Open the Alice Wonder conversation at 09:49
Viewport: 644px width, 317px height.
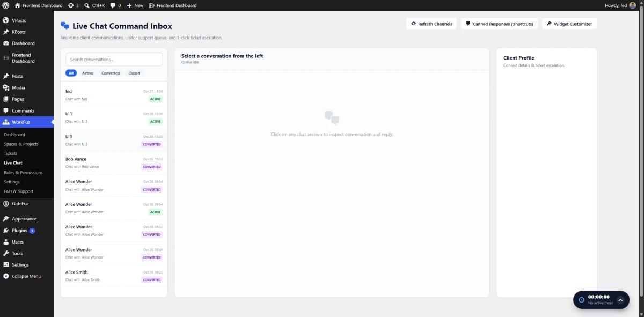[x=114, y=253]
